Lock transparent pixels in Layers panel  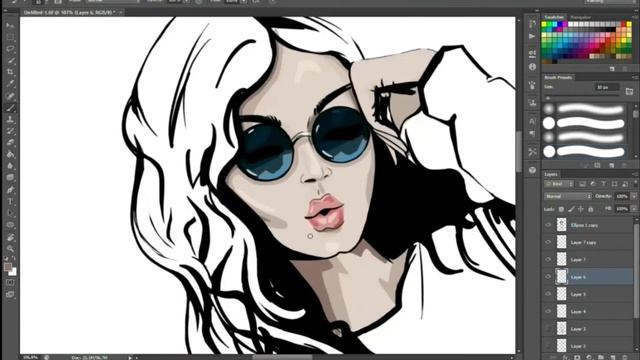tap(561, 209)
